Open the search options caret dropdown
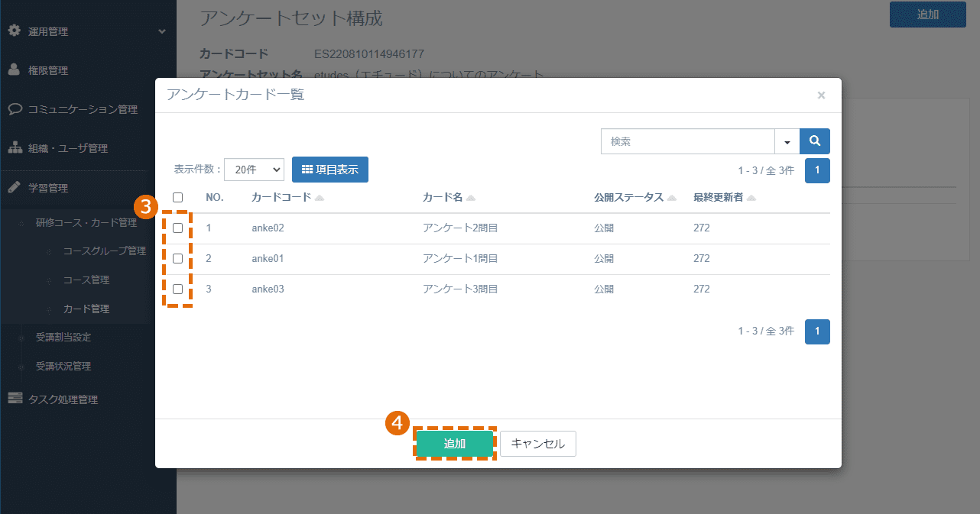The image size is (980, 514). 787,141
